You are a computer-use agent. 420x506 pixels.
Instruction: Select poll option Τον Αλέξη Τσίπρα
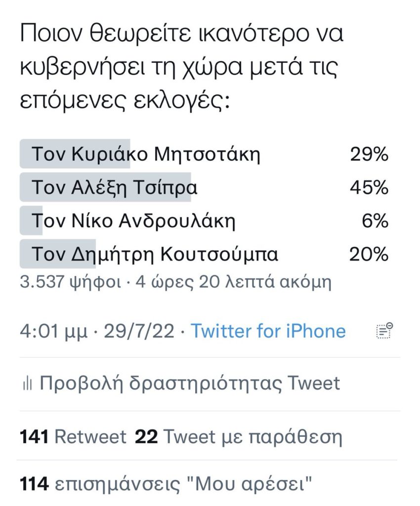[x=205, y=187]
